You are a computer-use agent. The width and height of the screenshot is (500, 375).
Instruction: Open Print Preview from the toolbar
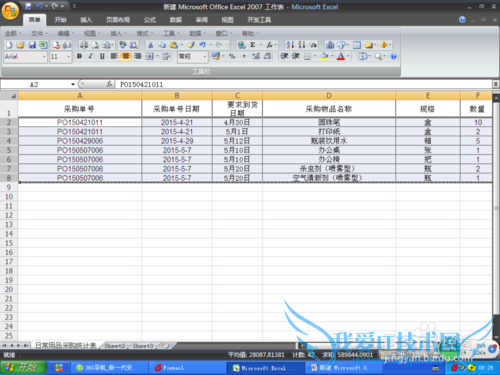click(95, 45)
